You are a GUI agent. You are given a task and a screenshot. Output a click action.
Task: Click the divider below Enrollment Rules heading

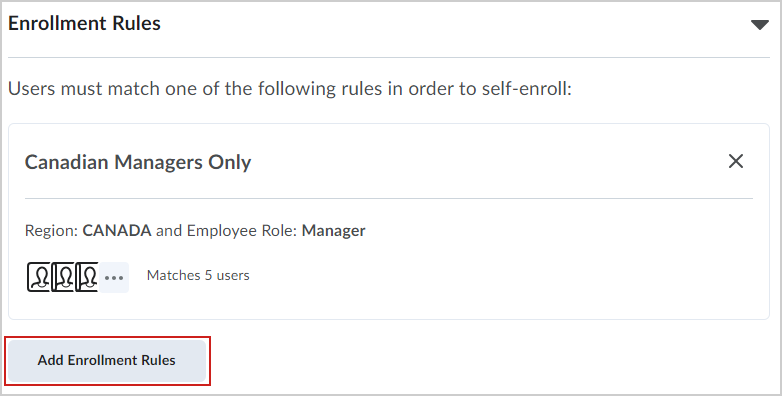pyautogui.click(x=389, y=57)
